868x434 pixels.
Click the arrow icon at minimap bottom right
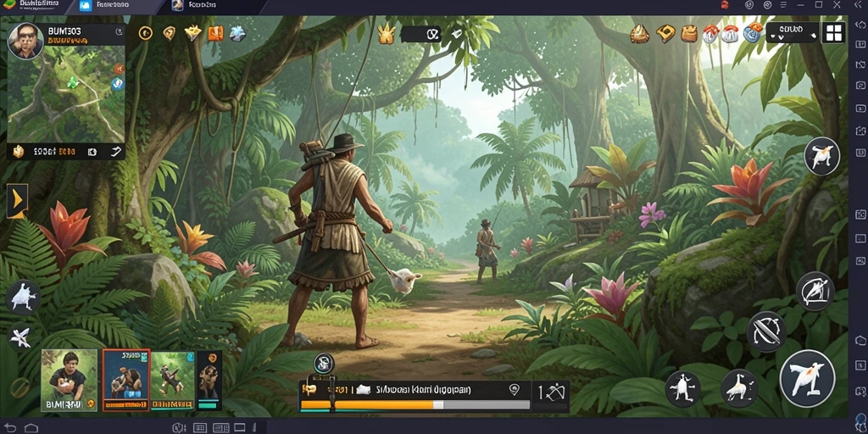click(115, 151)
